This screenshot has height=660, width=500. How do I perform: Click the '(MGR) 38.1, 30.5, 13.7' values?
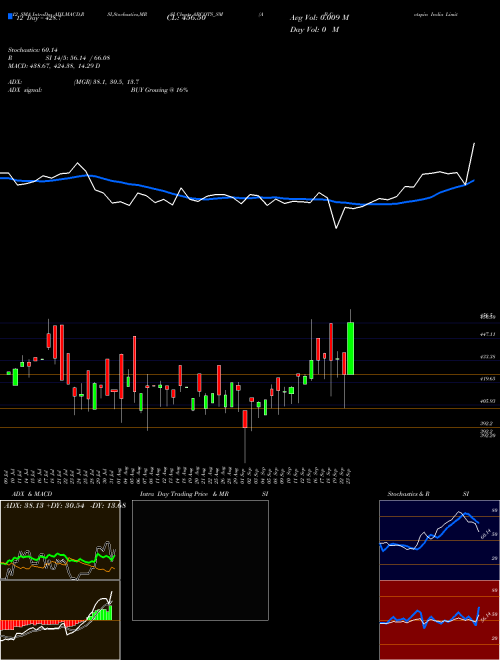click(x=106, y=82)
